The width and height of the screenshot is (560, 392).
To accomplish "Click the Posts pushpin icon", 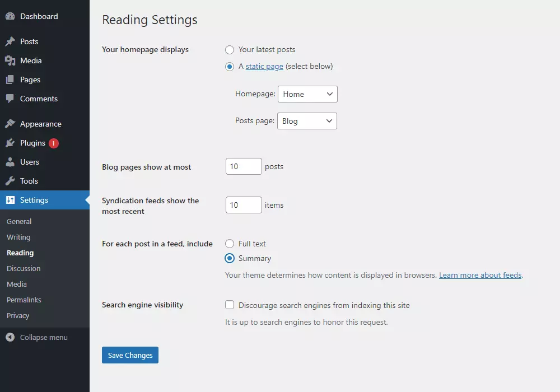I will 10,42.
